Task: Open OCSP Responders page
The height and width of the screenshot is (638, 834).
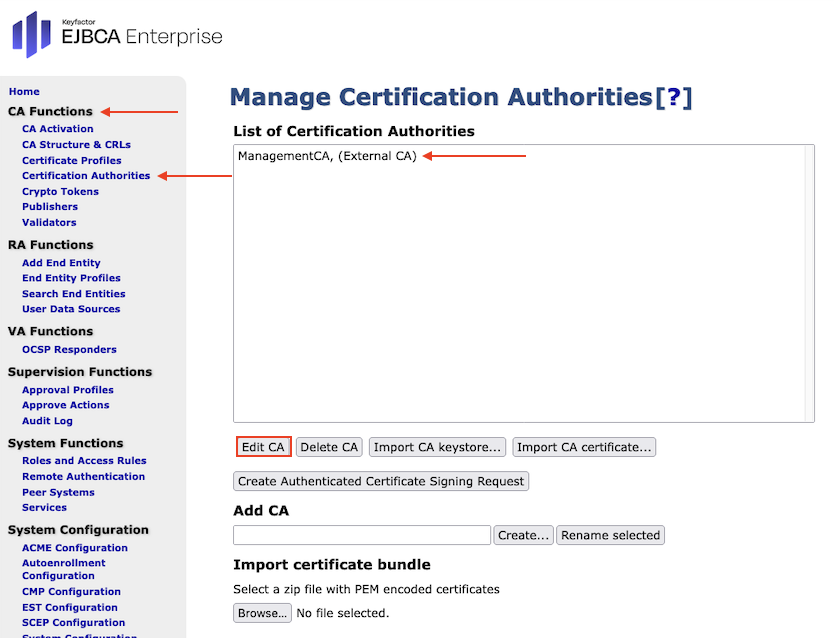Action: (x=69, y=349)
